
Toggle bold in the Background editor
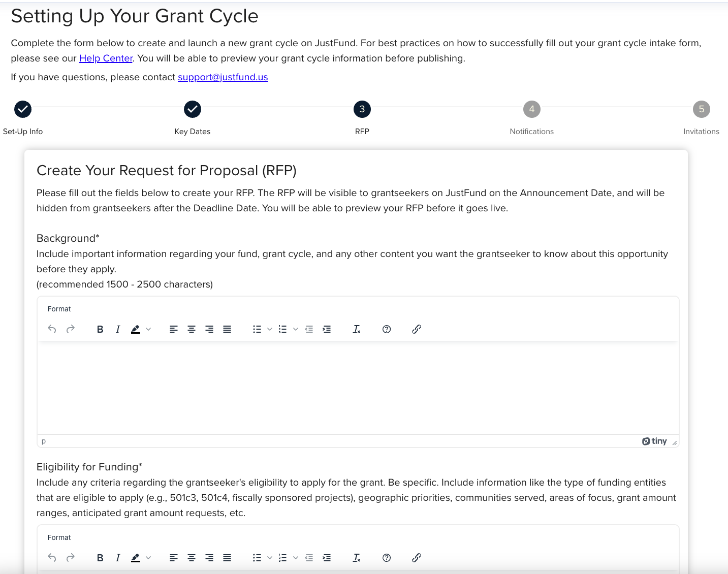click(x=100, y=329)
